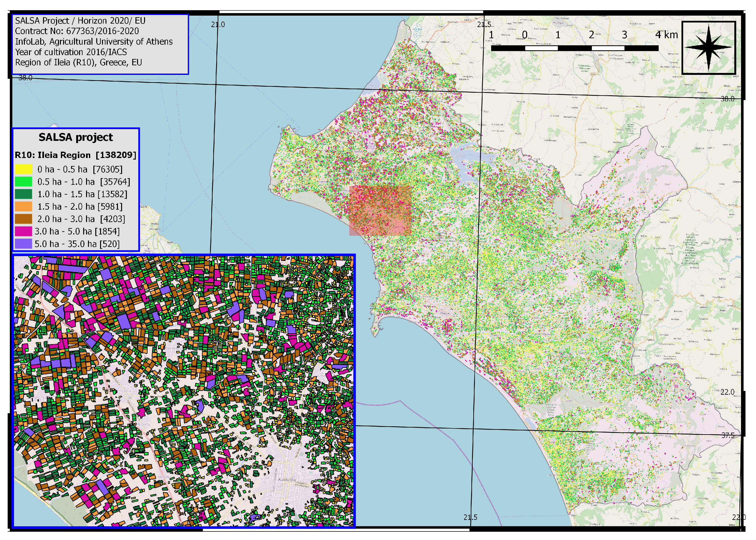This screenshot has width=756, height=540.
Task: Click the light green 0.5 - 1.0 ha swatch
Action: pyautogui.click(x=23, y=182)
